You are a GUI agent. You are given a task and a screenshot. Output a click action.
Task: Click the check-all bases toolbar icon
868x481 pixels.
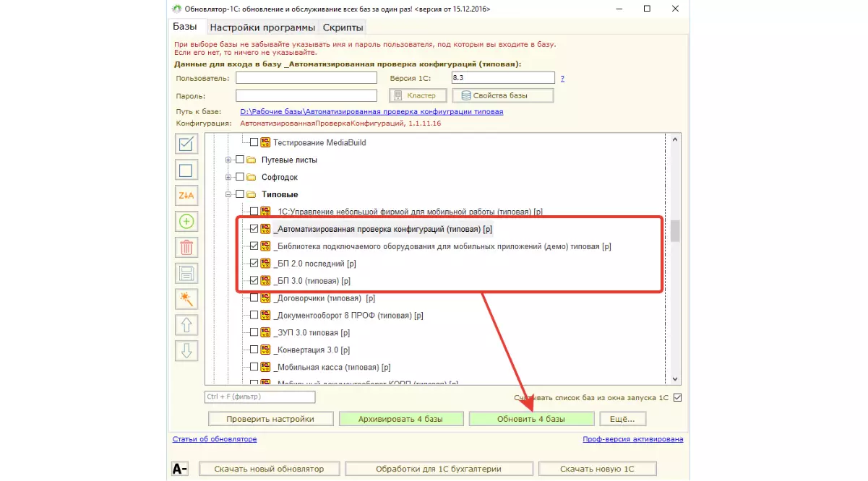[x=186, y=144]
